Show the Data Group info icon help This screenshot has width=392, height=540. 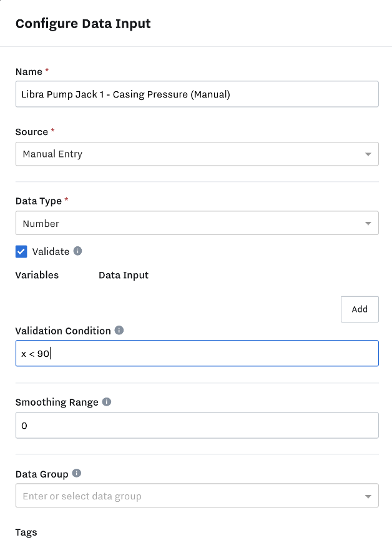tap(77, 473)
